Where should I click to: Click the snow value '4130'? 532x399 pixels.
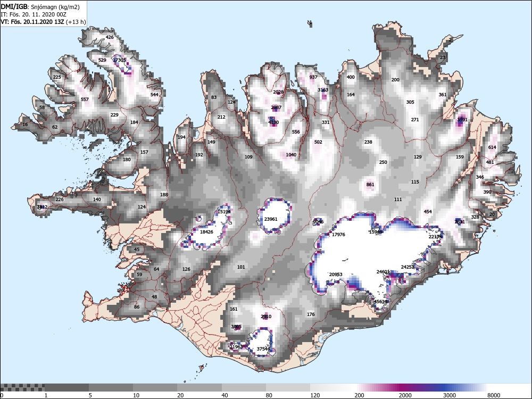pos(273,122)
